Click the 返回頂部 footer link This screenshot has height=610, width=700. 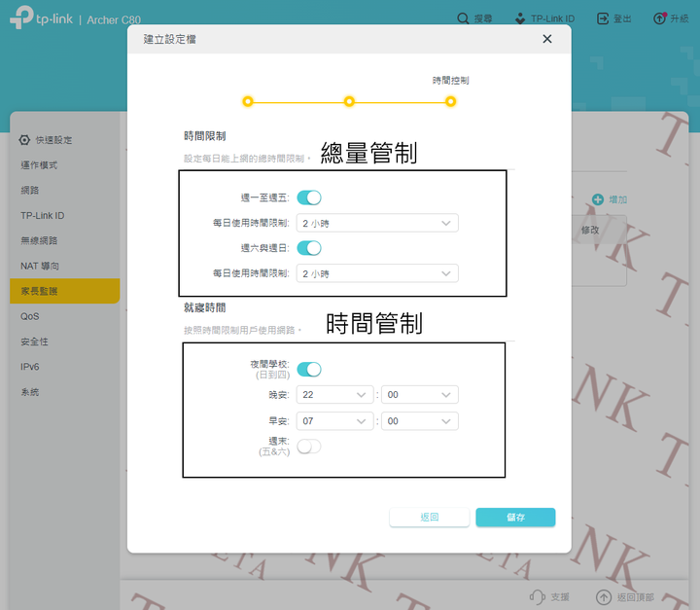click(635, 597)
